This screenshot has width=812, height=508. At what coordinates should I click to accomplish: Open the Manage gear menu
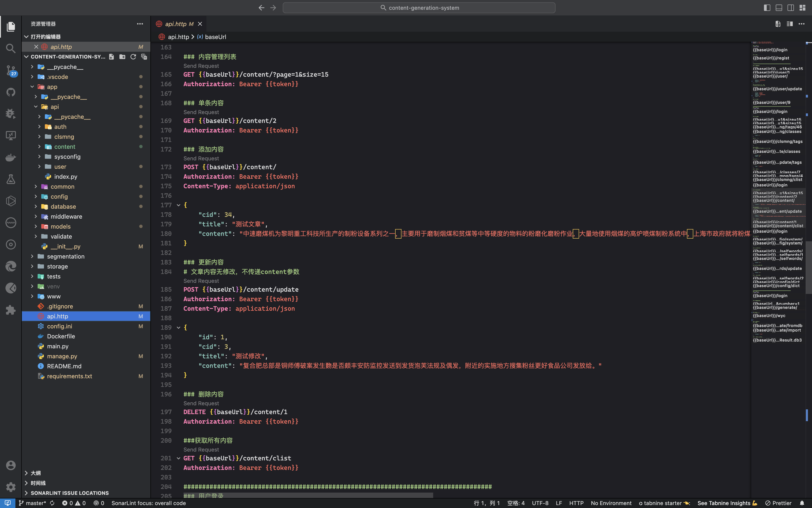point(11,487)
